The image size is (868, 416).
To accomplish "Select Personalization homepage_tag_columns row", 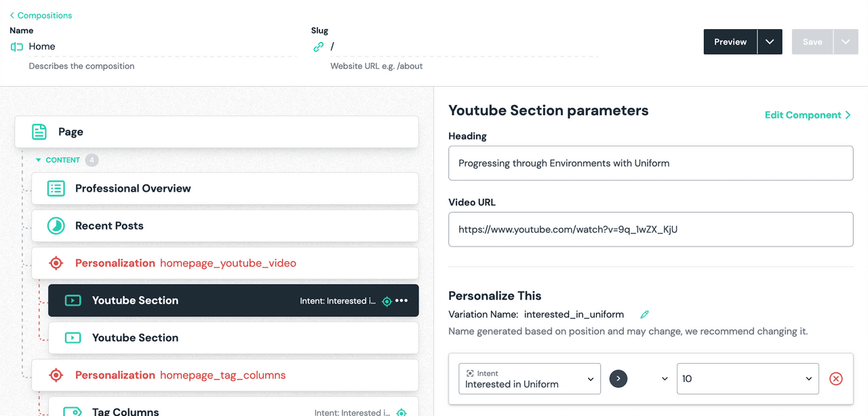I will (x=224, y=375).
